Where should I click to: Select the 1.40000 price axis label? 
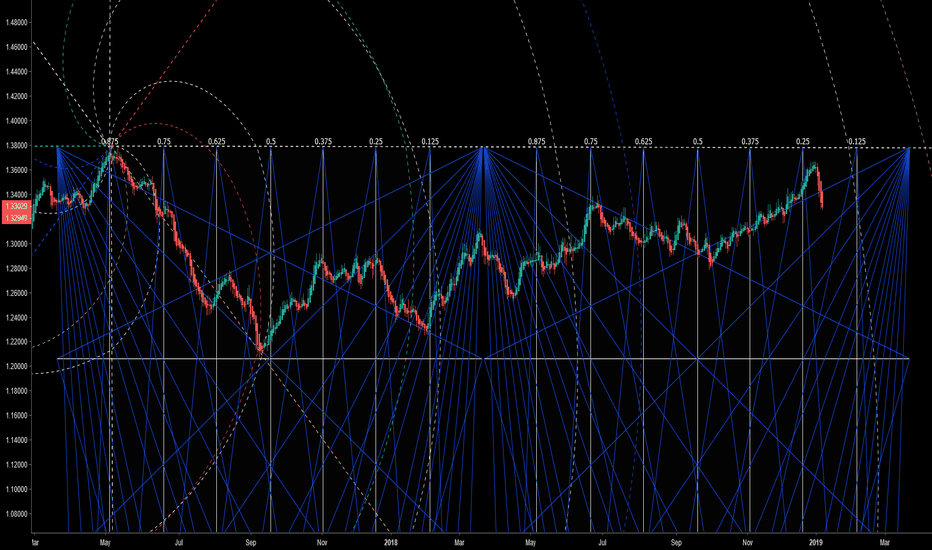[16, 121]
